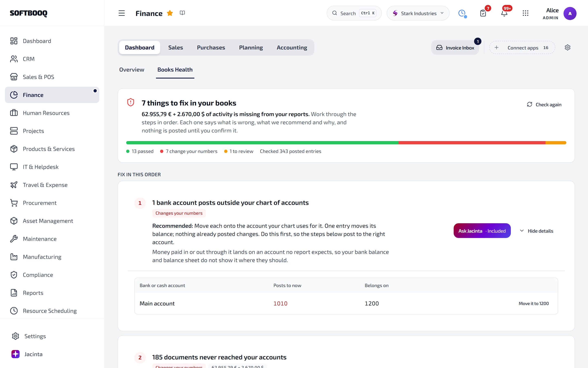Open Asset Management module
The image size is (588, 368).
coord(52,221)
